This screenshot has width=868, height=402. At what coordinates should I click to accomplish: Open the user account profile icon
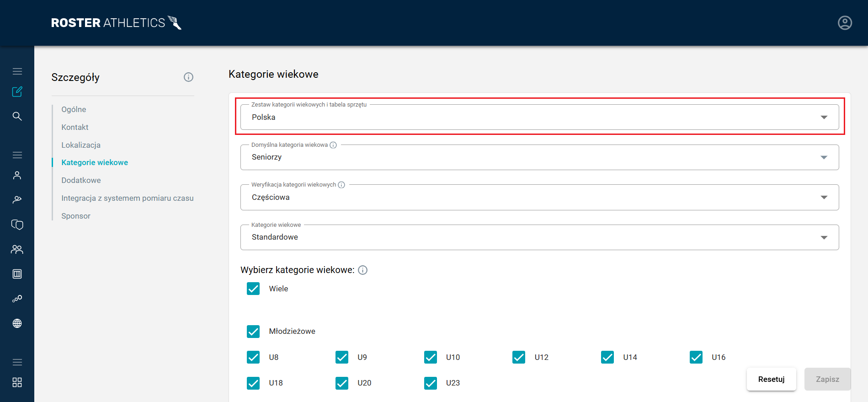coord(845,23)
